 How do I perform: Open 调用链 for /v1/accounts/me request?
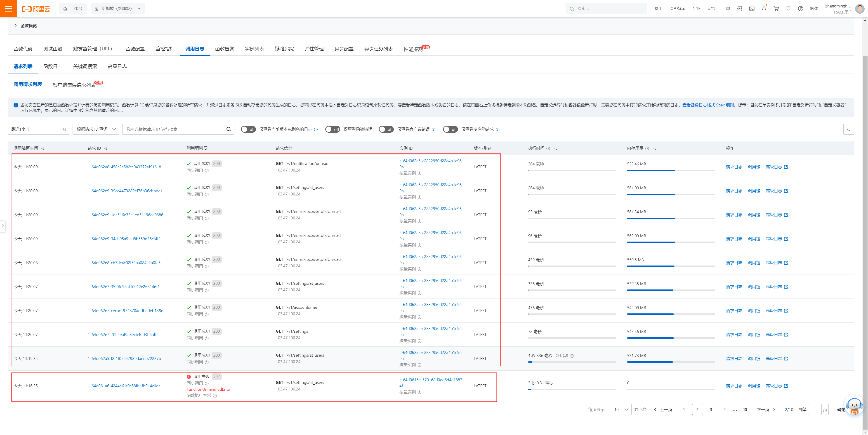pos(754,311)
